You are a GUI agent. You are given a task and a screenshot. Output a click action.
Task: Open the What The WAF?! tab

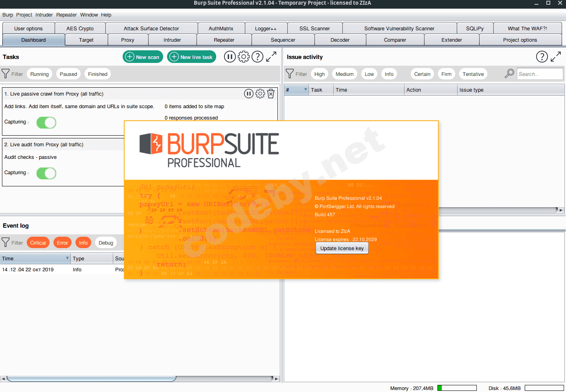click(x=527, y=28)
